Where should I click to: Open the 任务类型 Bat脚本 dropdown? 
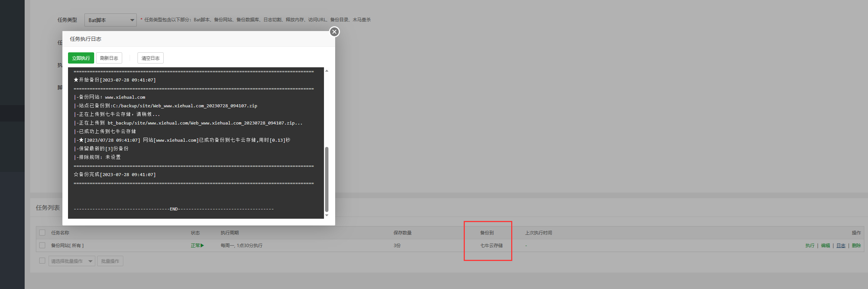pos(111,20)
